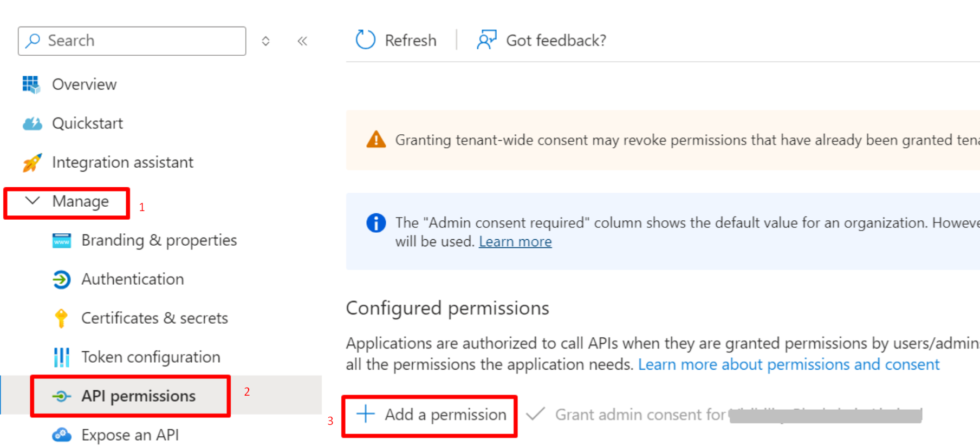Click the Certificates & secrets key icon
The width and height of the screenshot is (980, 446).
[61, 318]
